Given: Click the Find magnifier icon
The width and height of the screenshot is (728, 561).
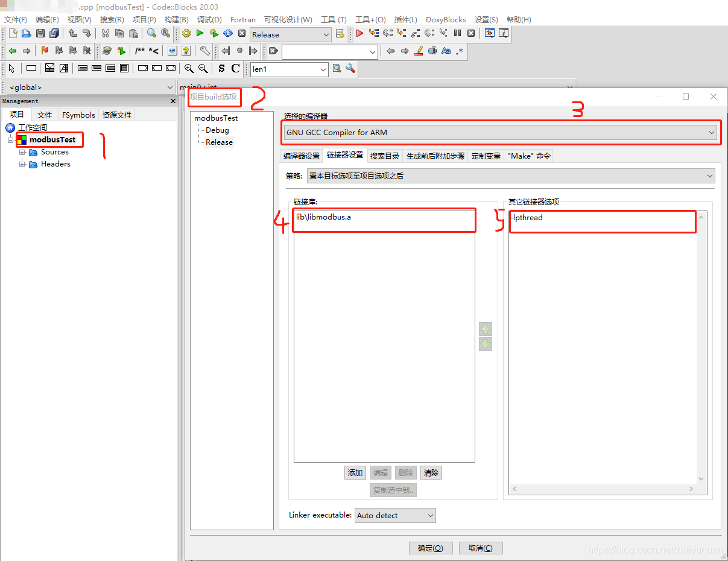Looking at the screenshot, I should 151,34.
